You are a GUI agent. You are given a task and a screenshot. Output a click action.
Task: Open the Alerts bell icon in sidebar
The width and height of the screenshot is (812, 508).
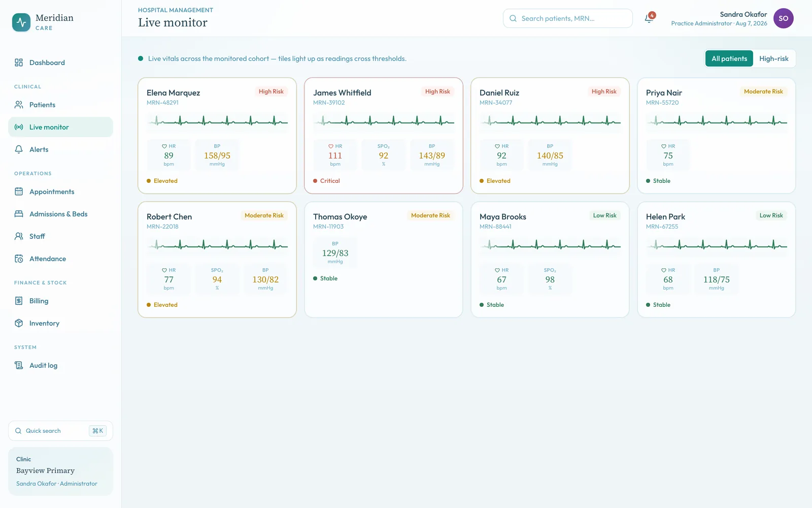tap(19, 149)
